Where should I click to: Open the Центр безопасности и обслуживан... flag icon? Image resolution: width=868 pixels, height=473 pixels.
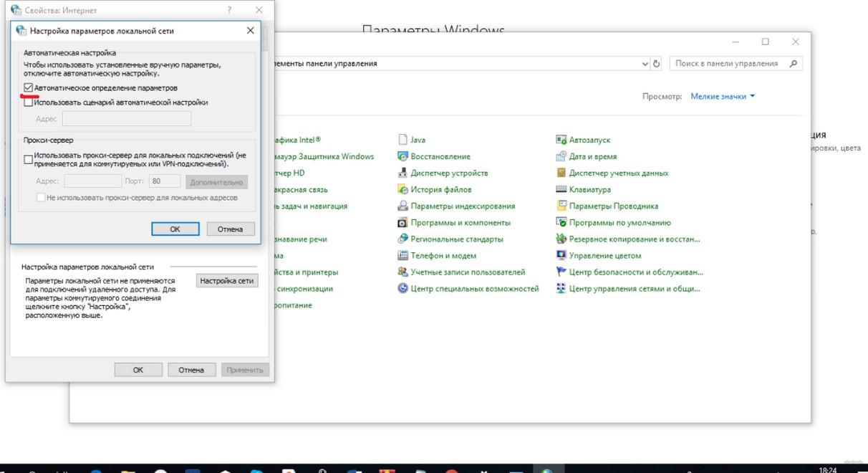pos(561,272)
